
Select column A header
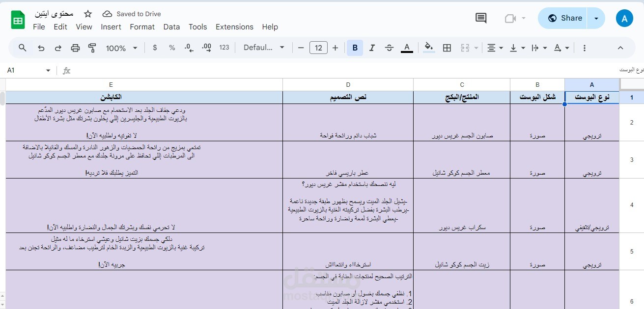point(592,84)
